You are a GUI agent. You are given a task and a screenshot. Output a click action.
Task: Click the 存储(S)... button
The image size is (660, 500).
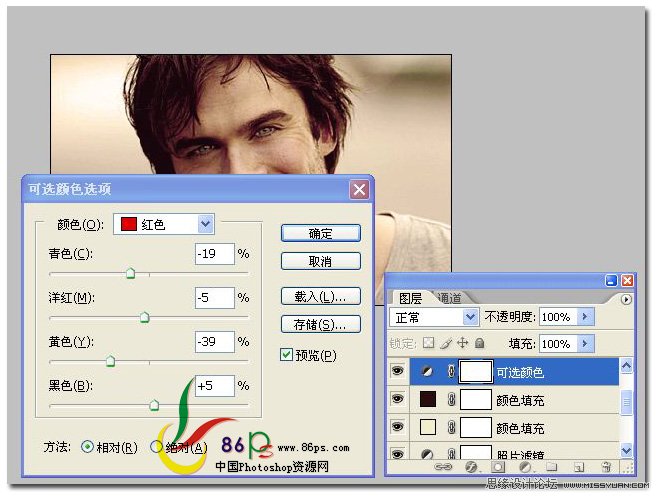[x=321, y=324]
